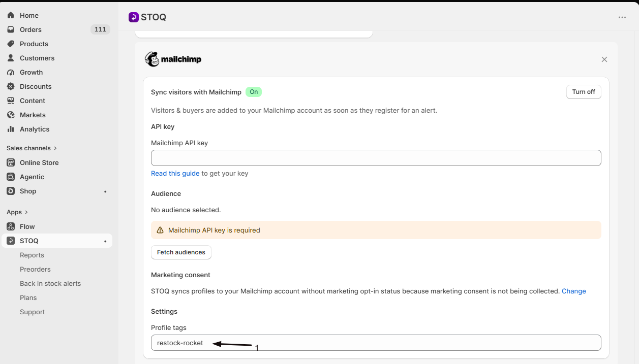Click Change marketing consent link

click(x=574, y=291)
